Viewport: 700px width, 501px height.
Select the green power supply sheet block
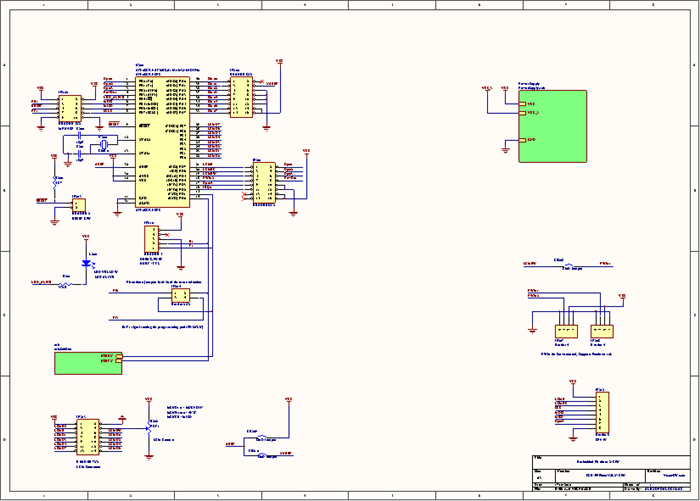[553, 126]
